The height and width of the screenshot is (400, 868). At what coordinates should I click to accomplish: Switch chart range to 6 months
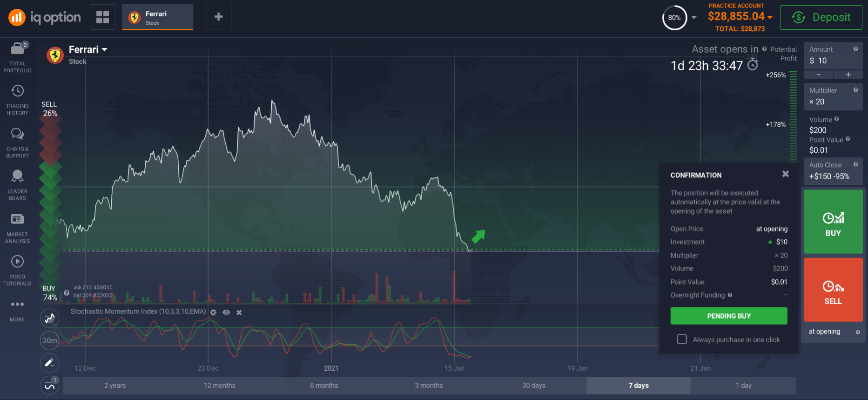coord(324,386)
